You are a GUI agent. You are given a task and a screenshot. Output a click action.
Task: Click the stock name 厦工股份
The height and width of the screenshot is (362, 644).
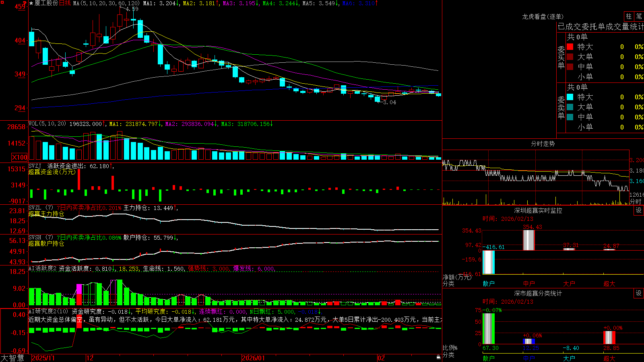(46, 3)
